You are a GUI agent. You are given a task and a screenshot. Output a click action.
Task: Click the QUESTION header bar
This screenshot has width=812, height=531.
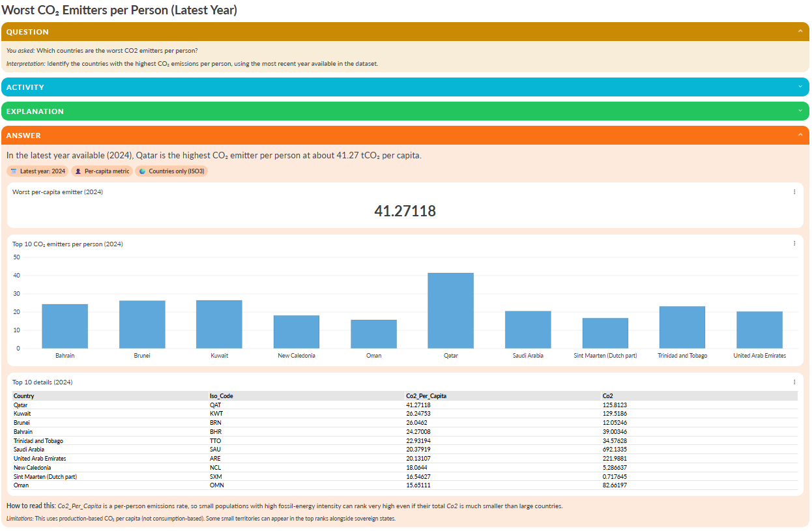405,31
